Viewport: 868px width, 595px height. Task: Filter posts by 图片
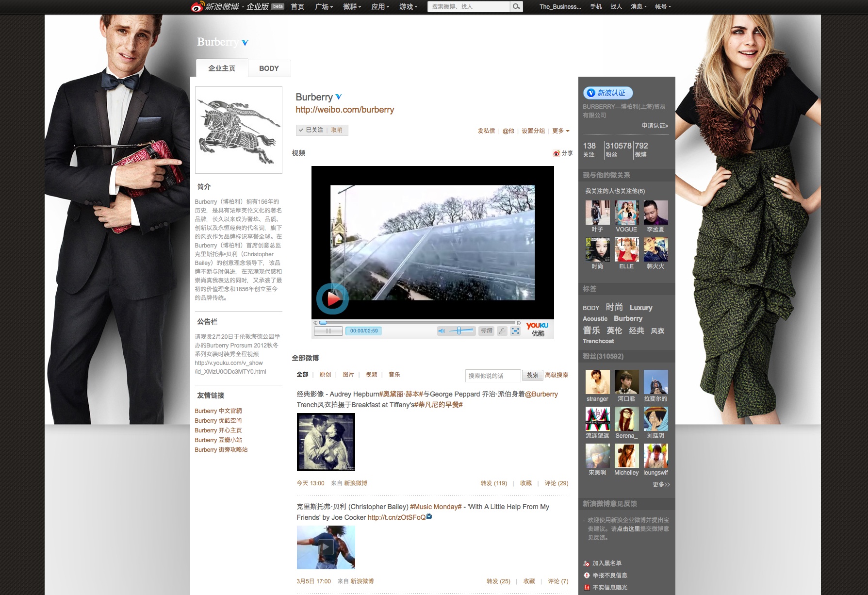(x=348, y=375)
